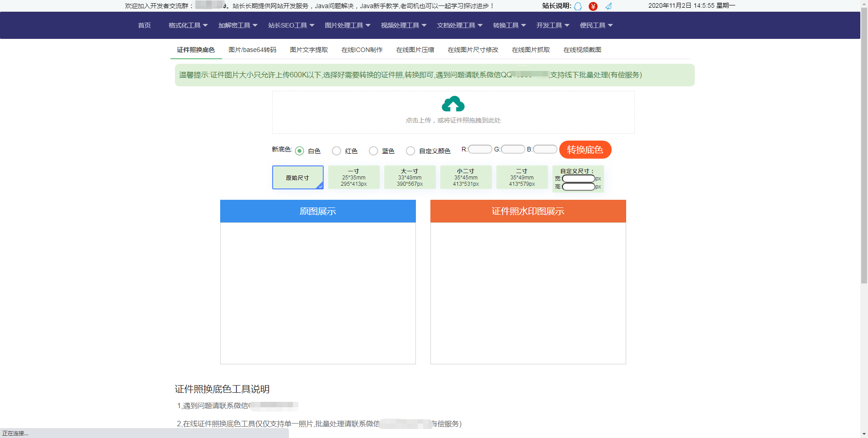Image resolution: width=868 pixels, height=438 pixels.
Task: Select the 自定义颜色 radio option
Action: 410,151
